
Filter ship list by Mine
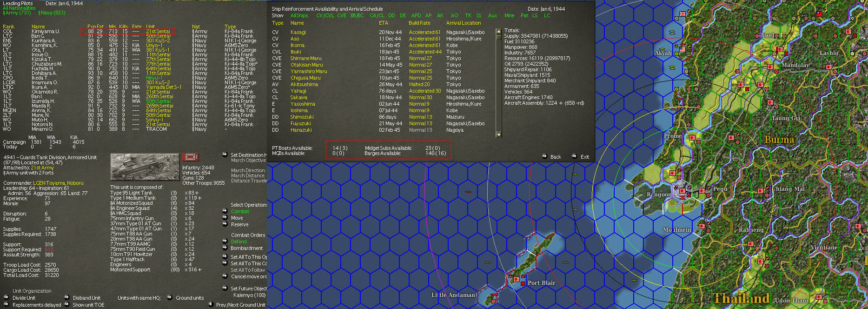click(x=509, y=15)
